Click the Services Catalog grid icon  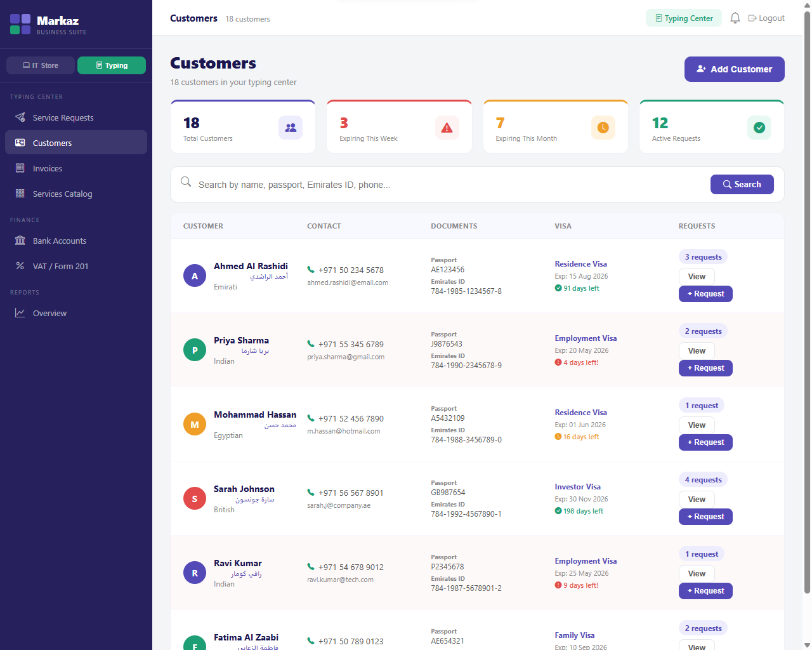click(x=20, y=194)
